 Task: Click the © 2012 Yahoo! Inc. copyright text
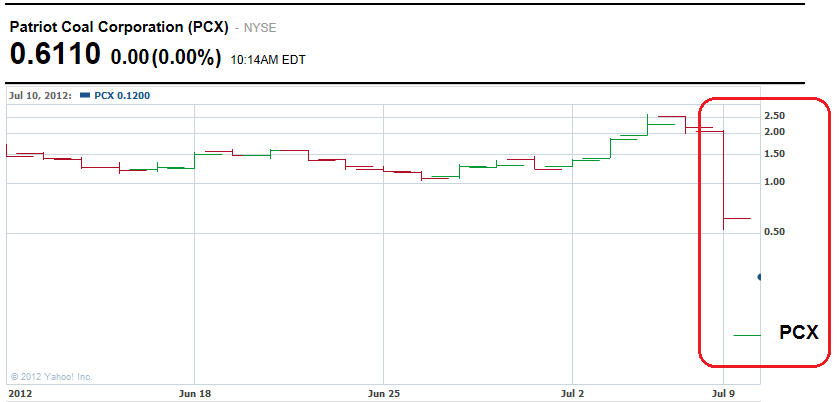pyautogui.click(x=51, y=377)
